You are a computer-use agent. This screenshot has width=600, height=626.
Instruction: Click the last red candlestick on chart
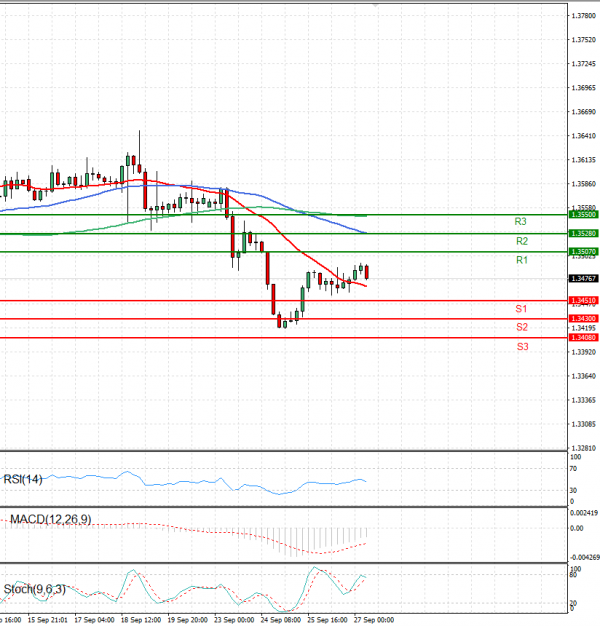(x=366, y=272)
